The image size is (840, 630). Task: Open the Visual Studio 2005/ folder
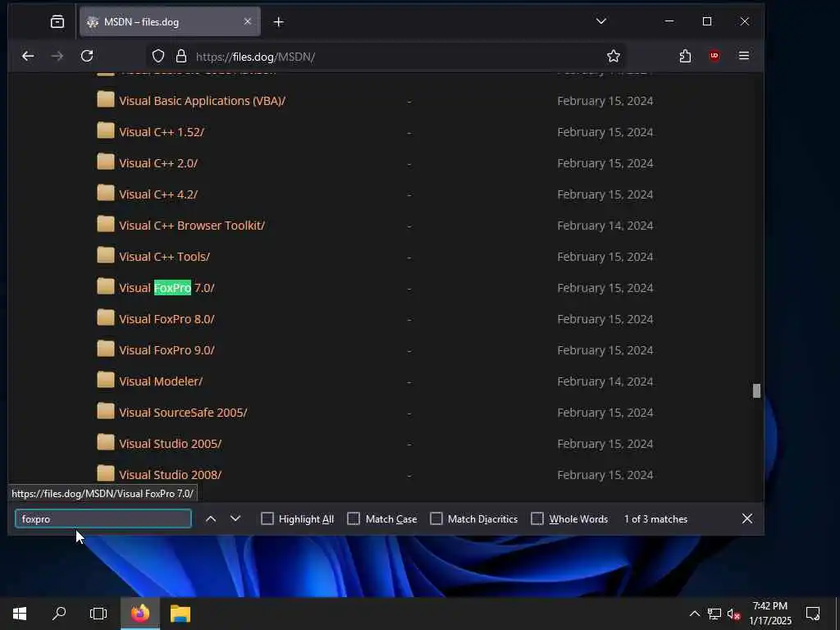171,444
